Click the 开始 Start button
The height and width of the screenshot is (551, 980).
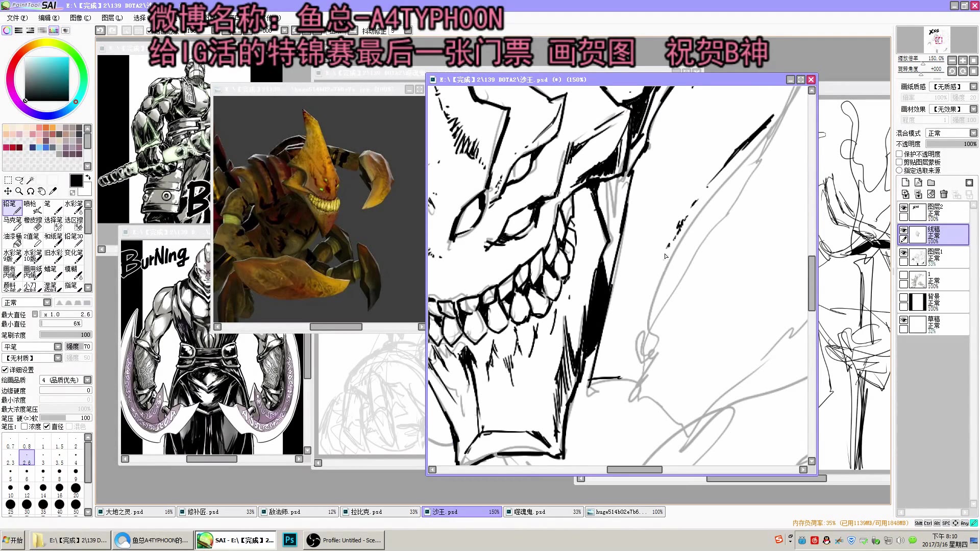(x=13, y=540)
